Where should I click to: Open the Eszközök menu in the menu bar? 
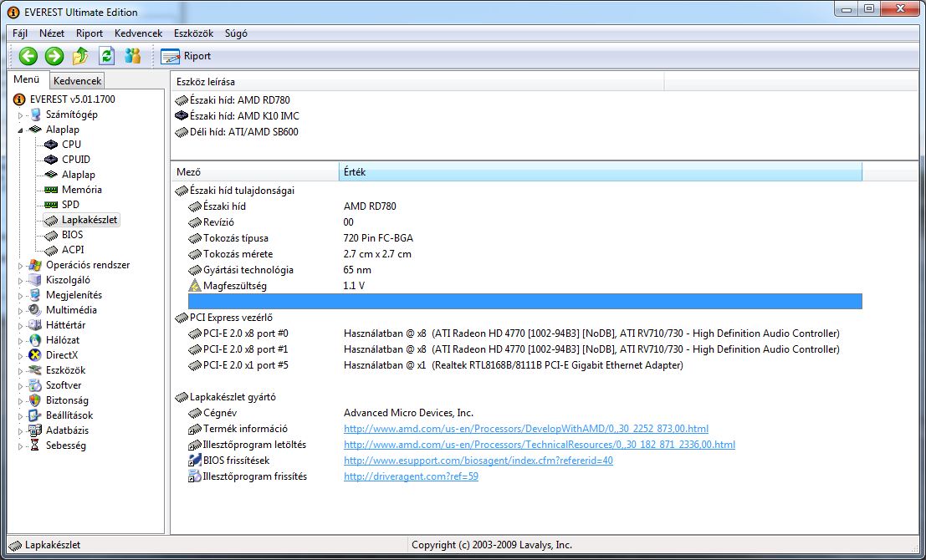(x=194, y=33)
